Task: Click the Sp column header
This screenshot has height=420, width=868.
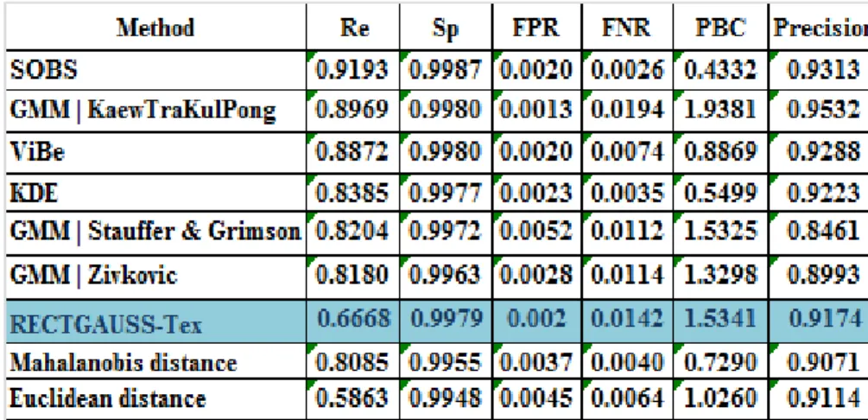Action: tap(447, 27)
